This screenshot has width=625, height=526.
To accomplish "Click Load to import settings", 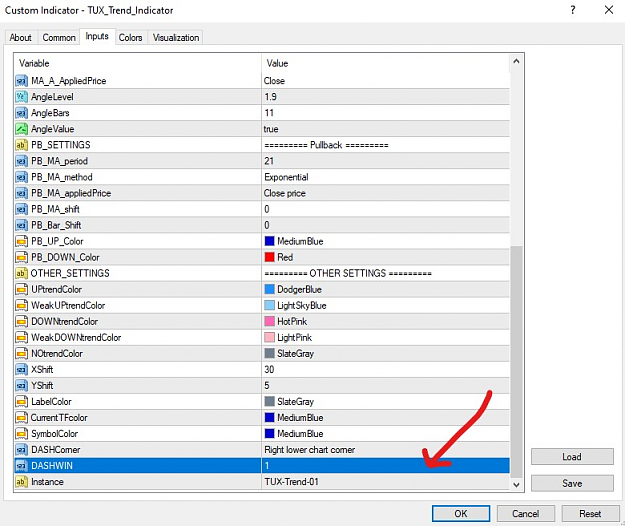I will click(572, 457).
